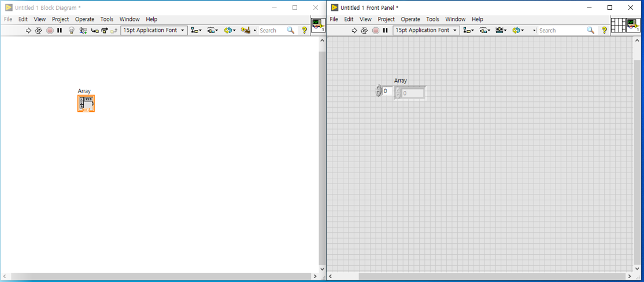Click the Array label on block diagram
Image resolution: width=644 pixels, height=282 pixels.
coord(84,91)
